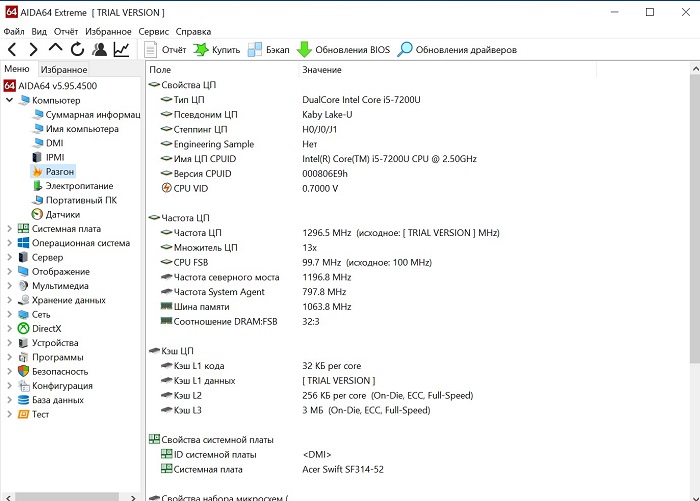This screenshot has width=700, height=501.
Task: Open the Вид menu
Action: 39,32
